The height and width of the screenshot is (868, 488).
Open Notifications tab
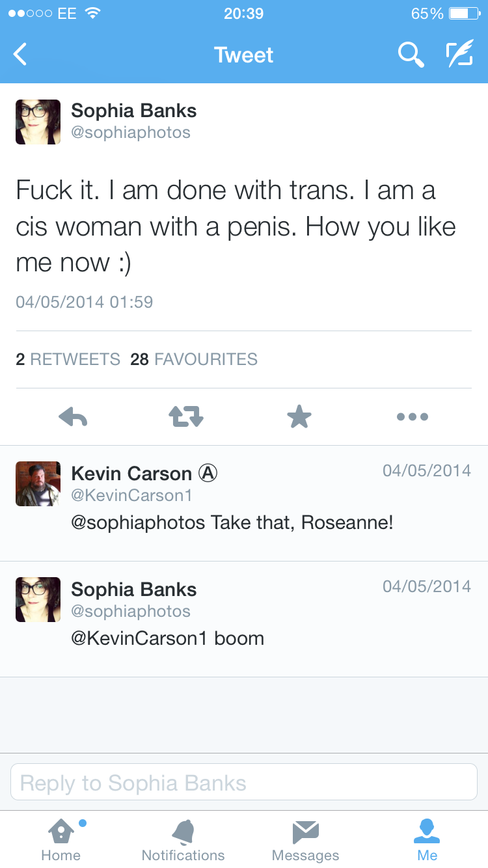point(183,839)
